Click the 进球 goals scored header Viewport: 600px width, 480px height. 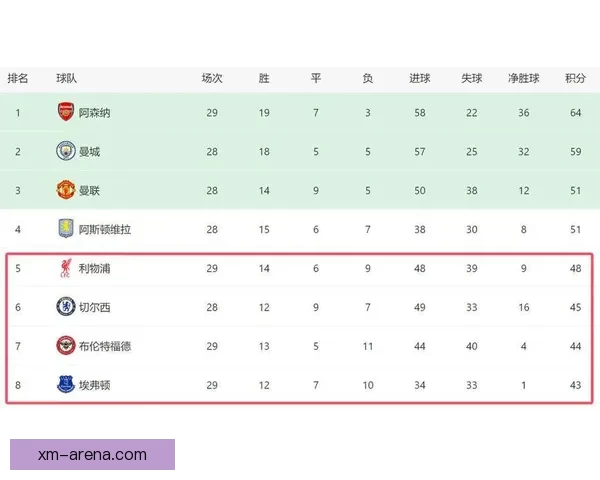(419, 78)
